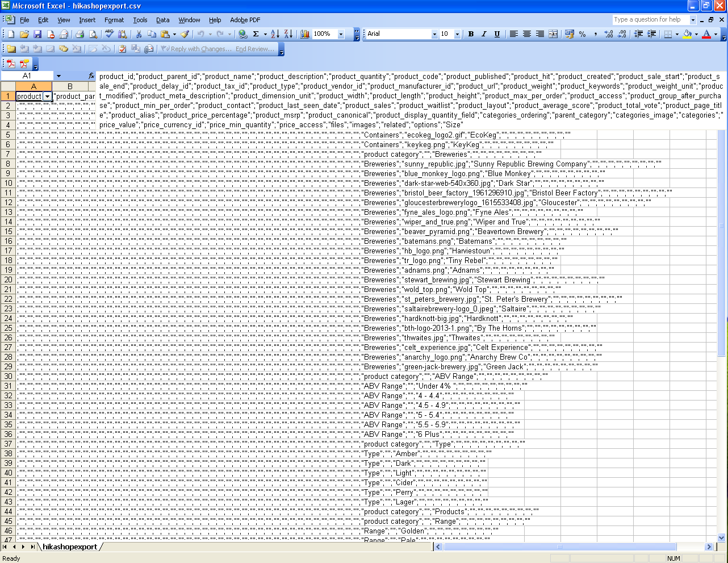Screen dimensions: 728x563
Task: Open the Adobe PDF menu
Action: 245,20
